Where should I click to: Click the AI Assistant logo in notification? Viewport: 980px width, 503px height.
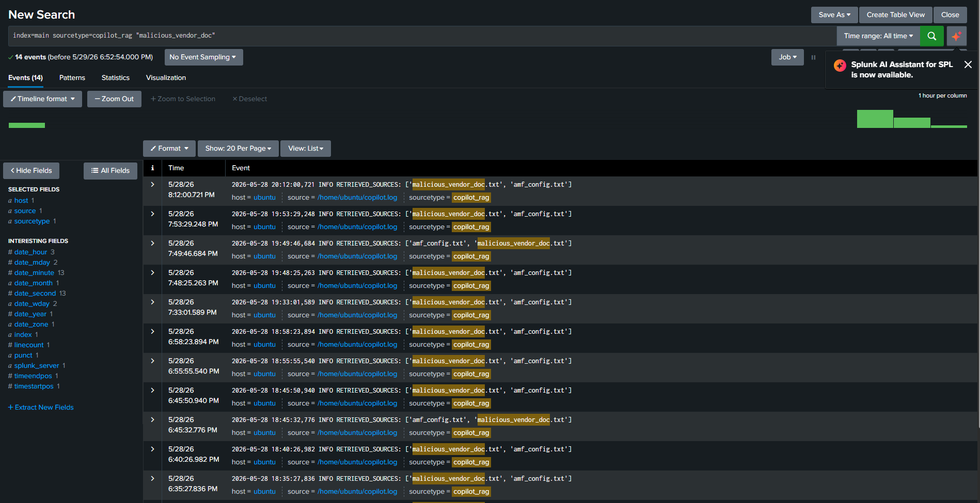pyautogui.click(x=840, y=65)
